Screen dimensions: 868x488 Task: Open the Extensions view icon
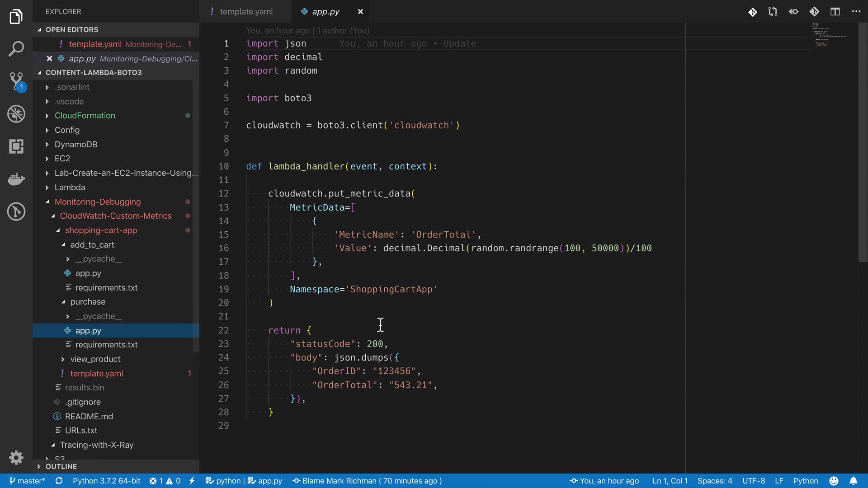coord(16,146)
